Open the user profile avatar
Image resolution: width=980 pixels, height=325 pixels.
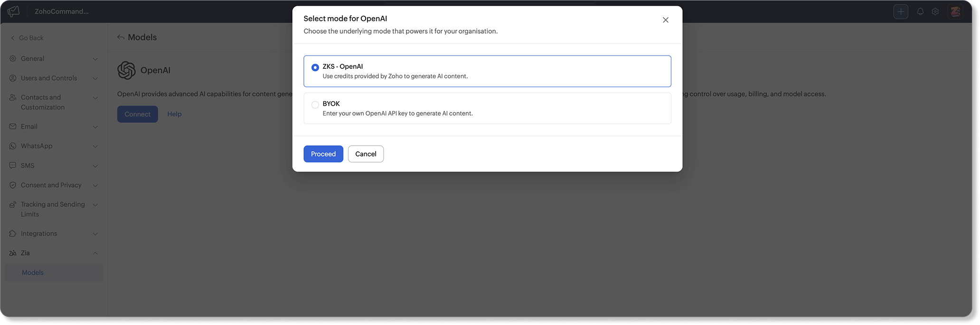tap(955, 11)
